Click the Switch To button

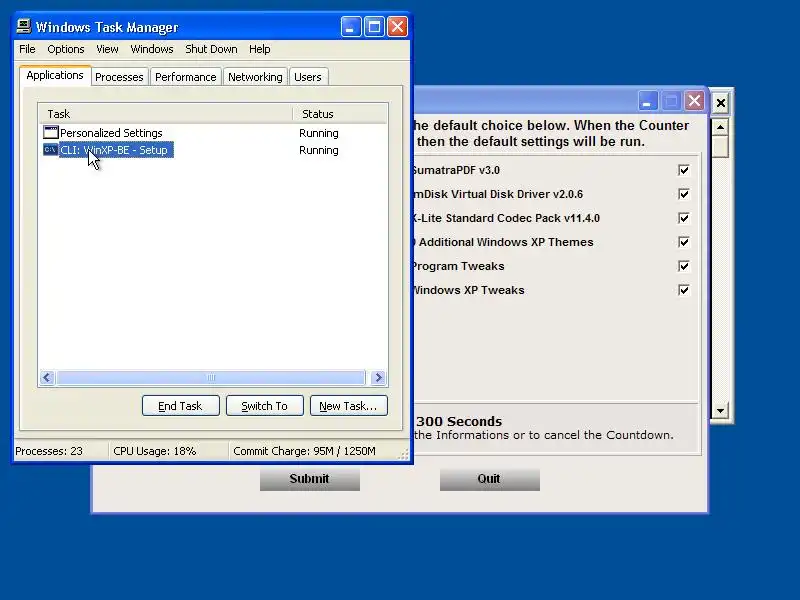tap(265, 406)
